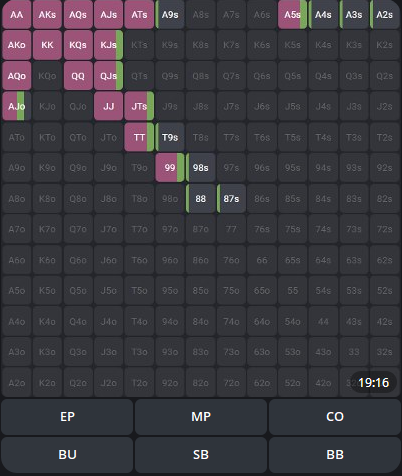Choose the BB position button
This screenshot has width=402, height=476.
coord(335,455)
